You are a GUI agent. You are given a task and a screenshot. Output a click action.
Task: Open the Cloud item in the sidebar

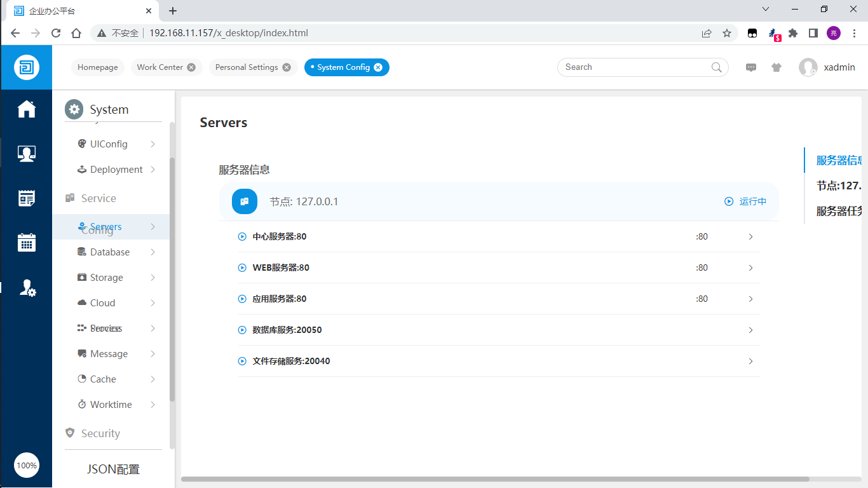tap(111, 303)
